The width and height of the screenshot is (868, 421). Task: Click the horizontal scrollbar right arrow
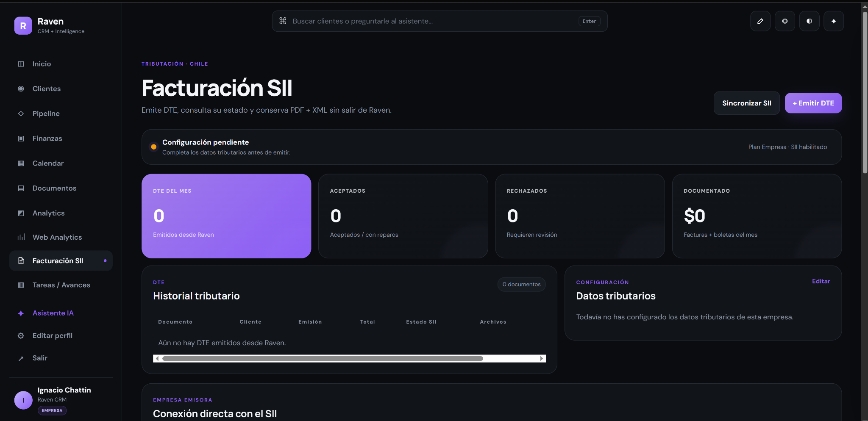point(542,359)
